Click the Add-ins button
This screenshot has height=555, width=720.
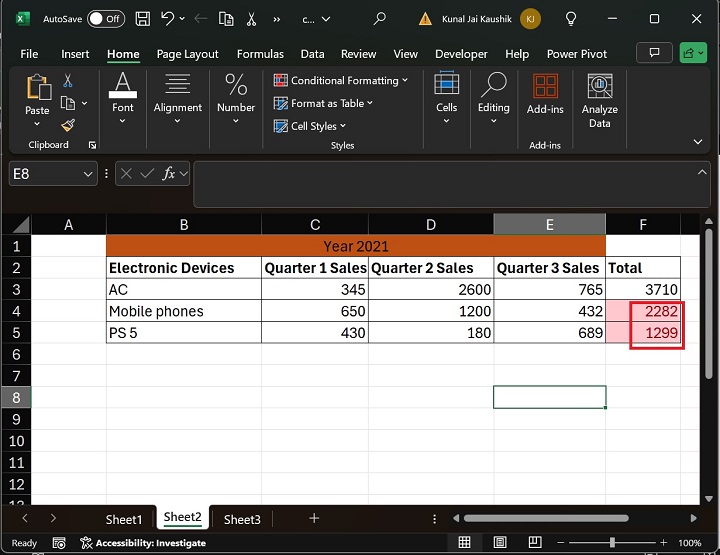(x=545, y=94)
